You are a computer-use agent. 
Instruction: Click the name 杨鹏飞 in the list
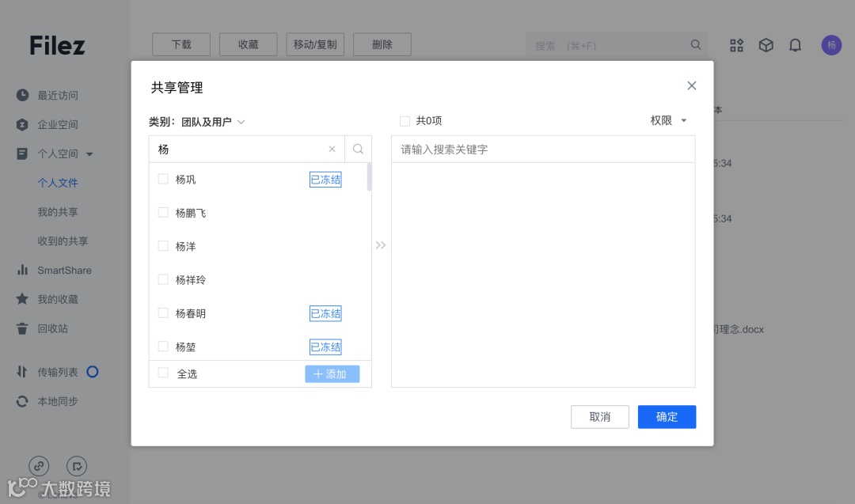(x=191, y=213)
